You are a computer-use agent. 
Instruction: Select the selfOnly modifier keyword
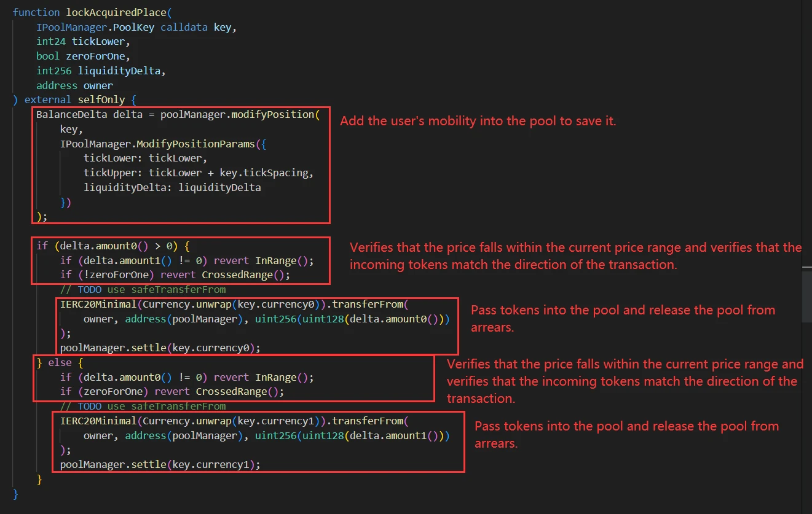(101, 99)
